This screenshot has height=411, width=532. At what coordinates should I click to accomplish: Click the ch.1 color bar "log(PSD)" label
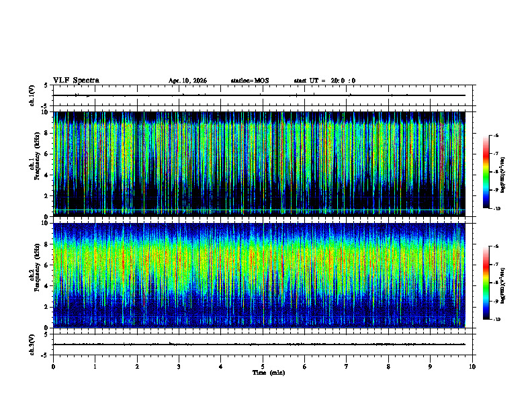pyautogui.click(x=503, y=175)
